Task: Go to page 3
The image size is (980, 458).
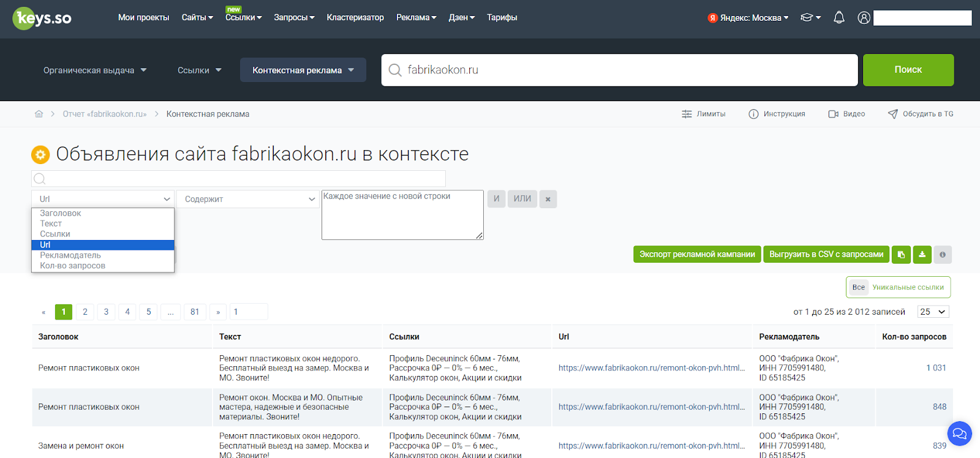Action: point(107,312)
